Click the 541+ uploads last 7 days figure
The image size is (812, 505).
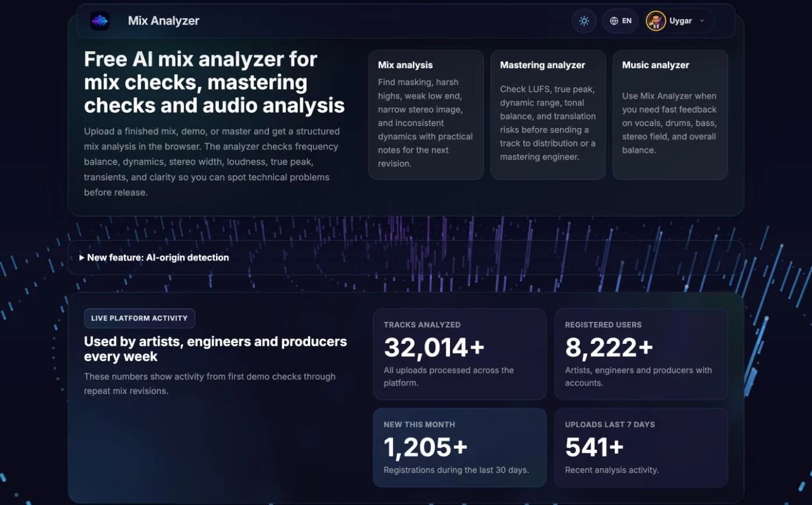coord(594,447)
